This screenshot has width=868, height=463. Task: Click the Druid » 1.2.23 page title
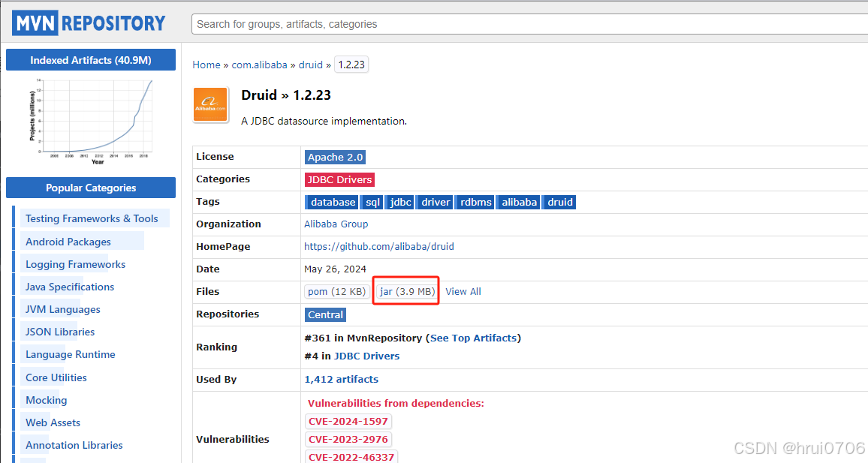point(286,95)
